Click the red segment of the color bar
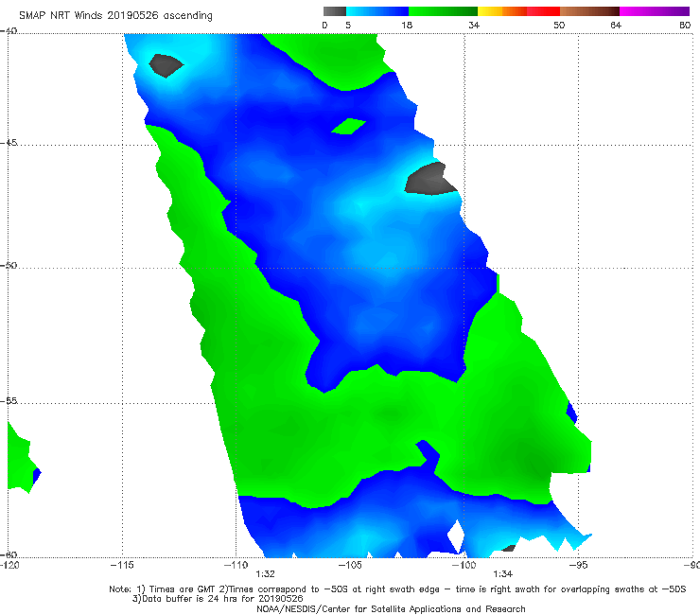Screen dimensions: 700x615 tap(543, 11)
